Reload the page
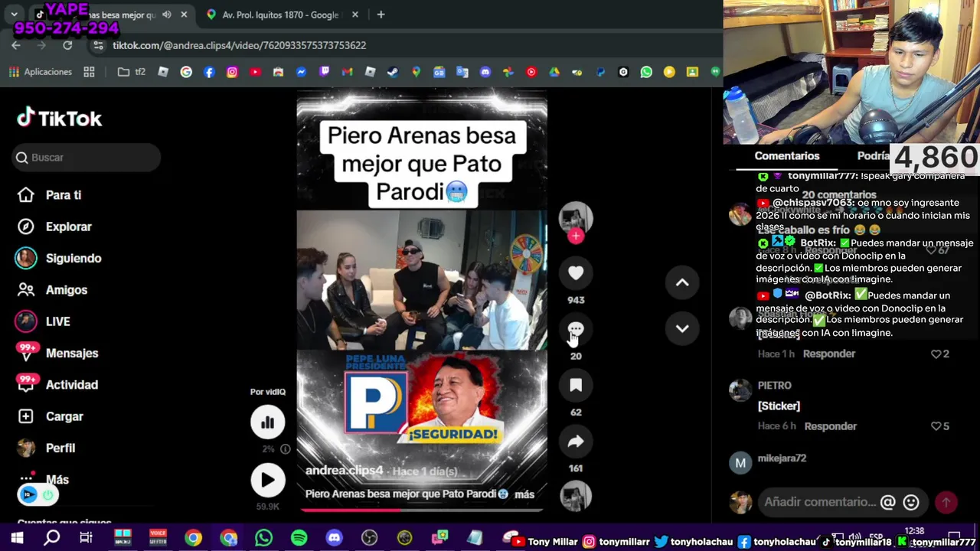This screenshot has height=551, width=980. (67, 45)
